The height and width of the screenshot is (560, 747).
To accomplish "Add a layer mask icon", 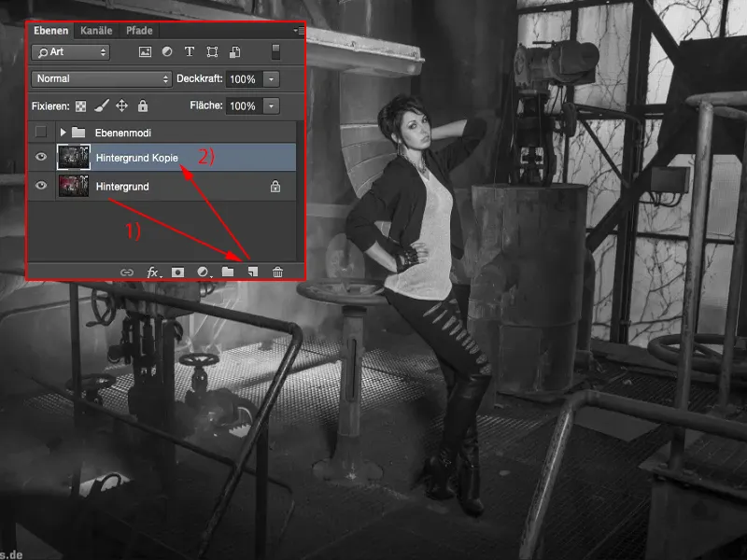I will 177,273.
